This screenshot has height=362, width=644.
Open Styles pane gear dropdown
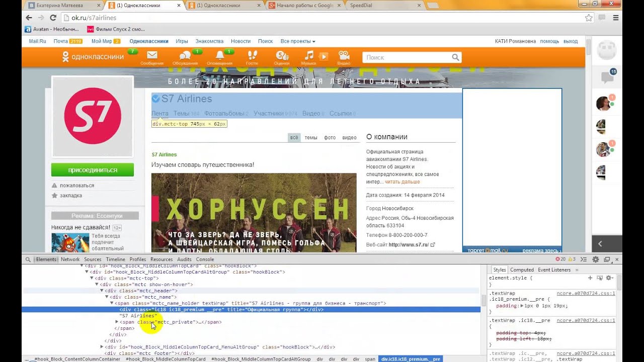tap(609, 278)
